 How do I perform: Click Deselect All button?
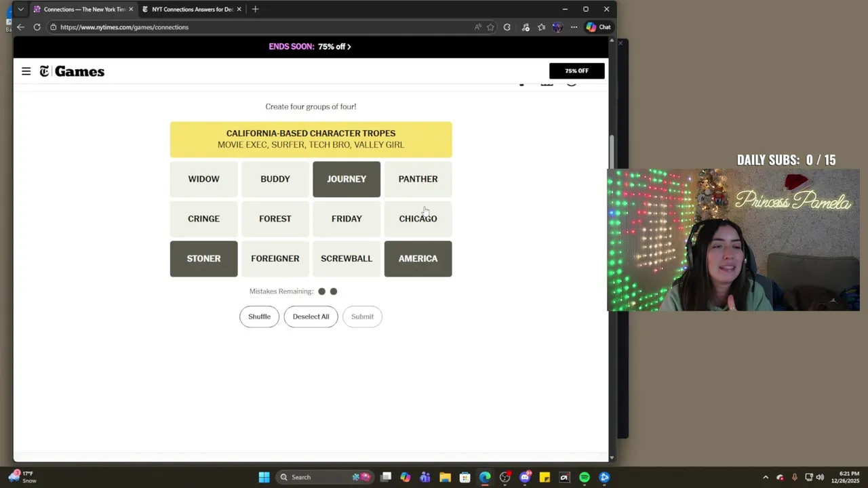coord(311,317)
